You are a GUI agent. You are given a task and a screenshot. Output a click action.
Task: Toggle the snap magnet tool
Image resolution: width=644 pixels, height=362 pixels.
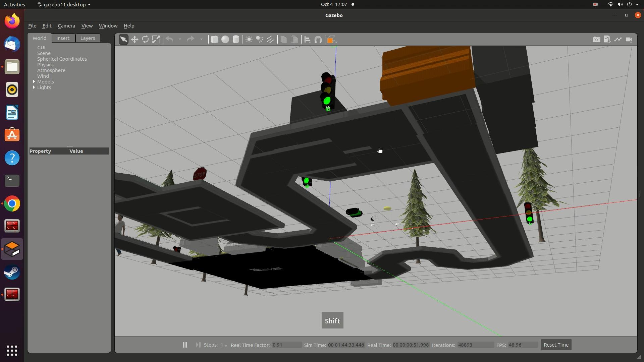[x=318, y=40]
